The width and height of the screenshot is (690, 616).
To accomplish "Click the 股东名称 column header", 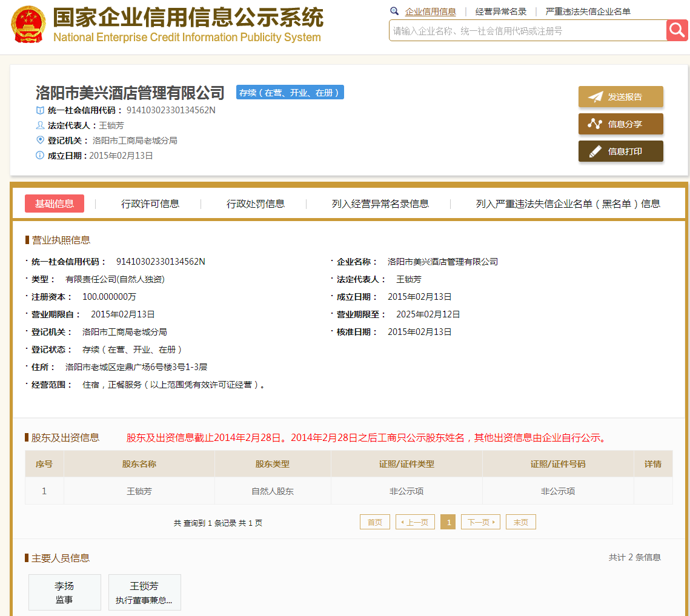I will point(139,464).
